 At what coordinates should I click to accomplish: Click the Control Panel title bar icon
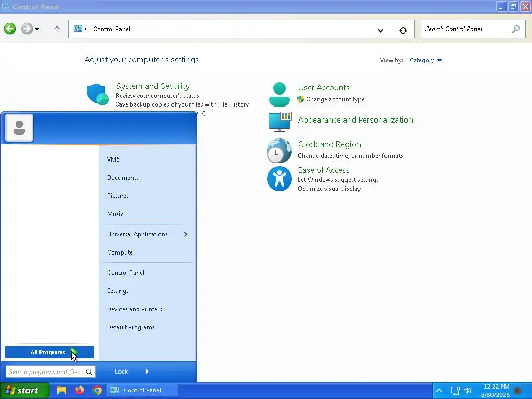coord(6,6)
